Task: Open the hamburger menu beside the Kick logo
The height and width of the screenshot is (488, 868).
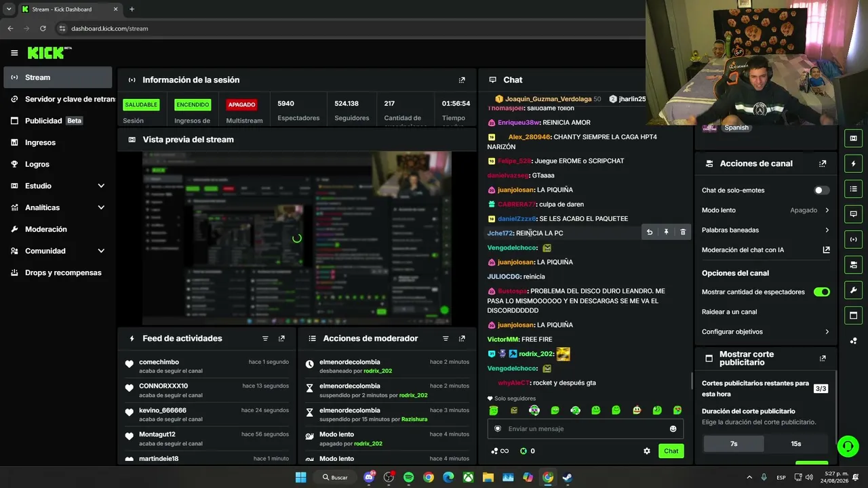Action: [14, 53]
